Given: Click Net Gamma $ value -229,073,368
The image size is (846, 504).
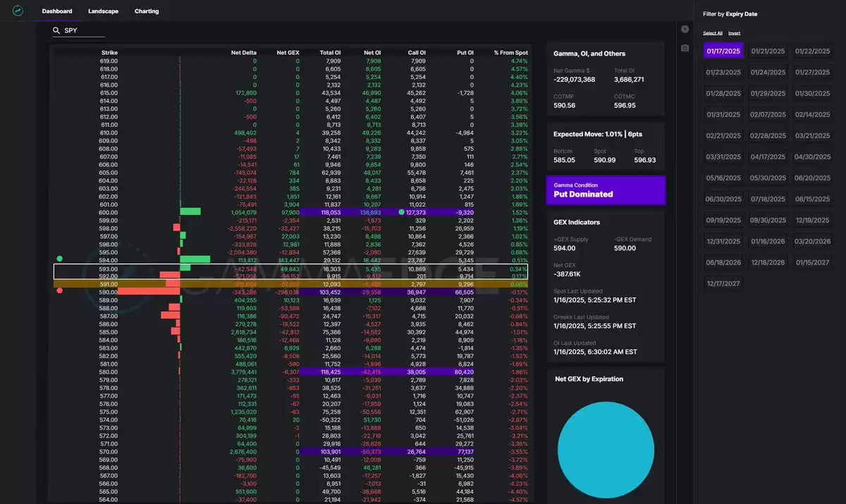Looking at the screenshot, I should (x=575, y=80).
